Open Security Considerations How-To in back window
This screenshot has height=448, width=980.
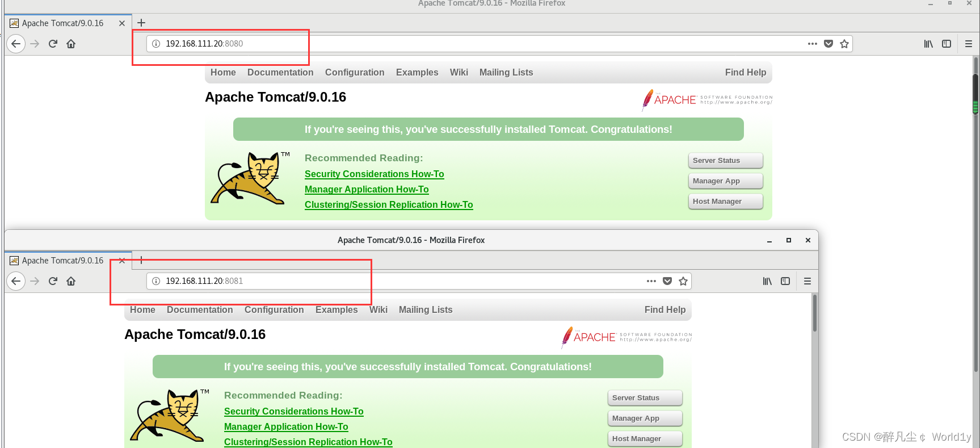374,174
